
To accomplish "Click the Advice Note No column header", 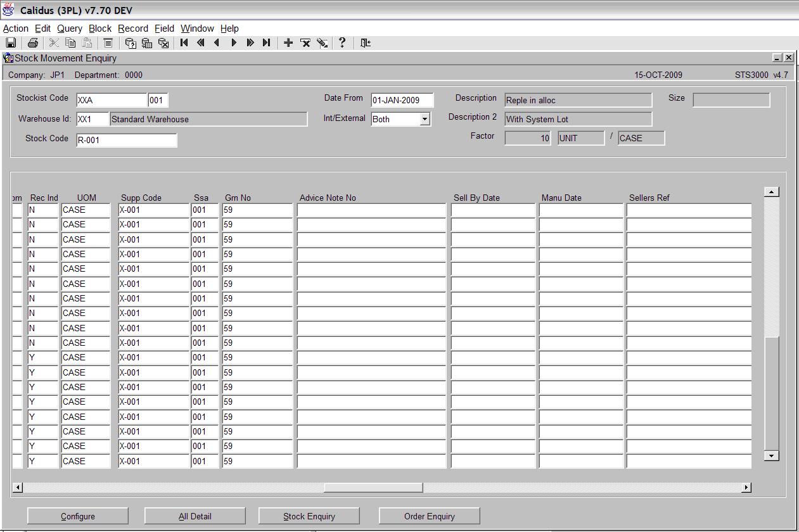I will click(x=328, y=198).
